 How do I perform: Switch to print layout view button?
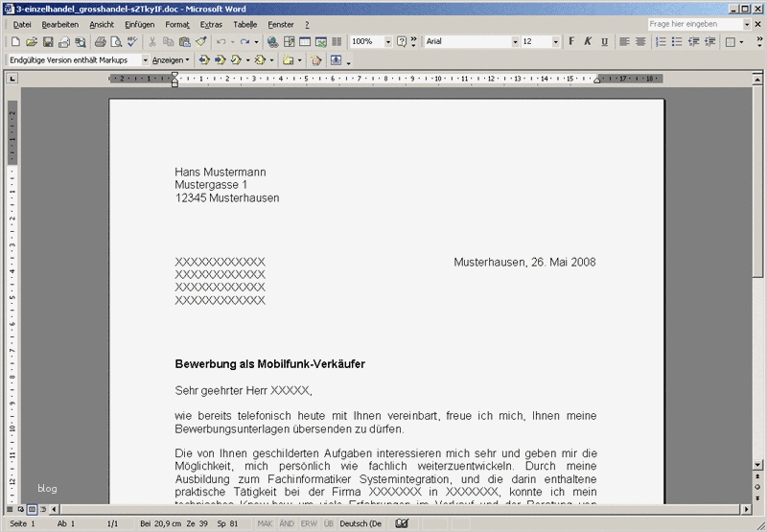coord(32,510)
